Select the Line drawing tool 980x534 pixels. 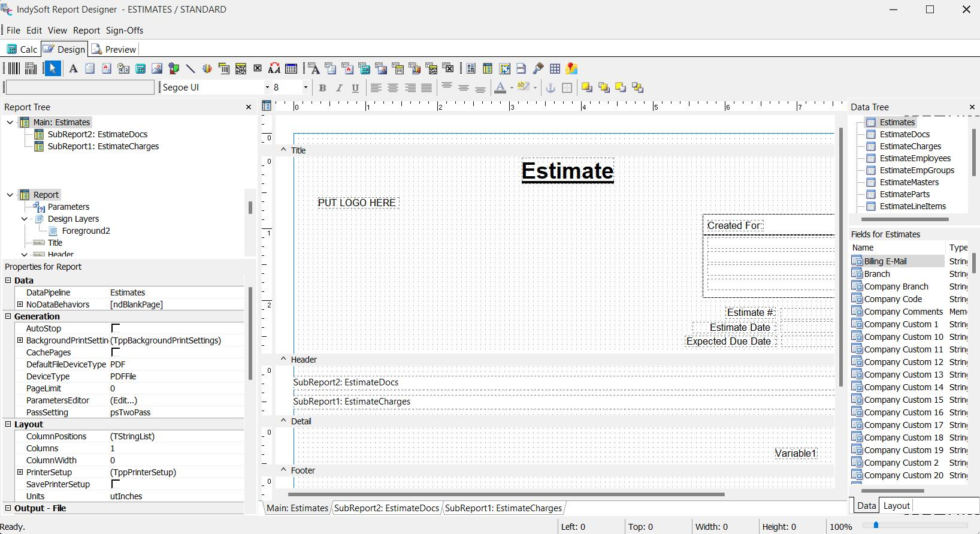tap(190, 69)
